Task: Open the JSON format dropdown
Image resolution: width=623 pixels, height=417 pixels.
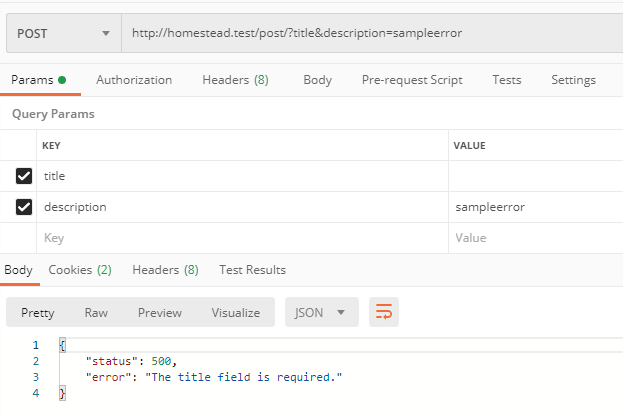Action: pos(320,312)
